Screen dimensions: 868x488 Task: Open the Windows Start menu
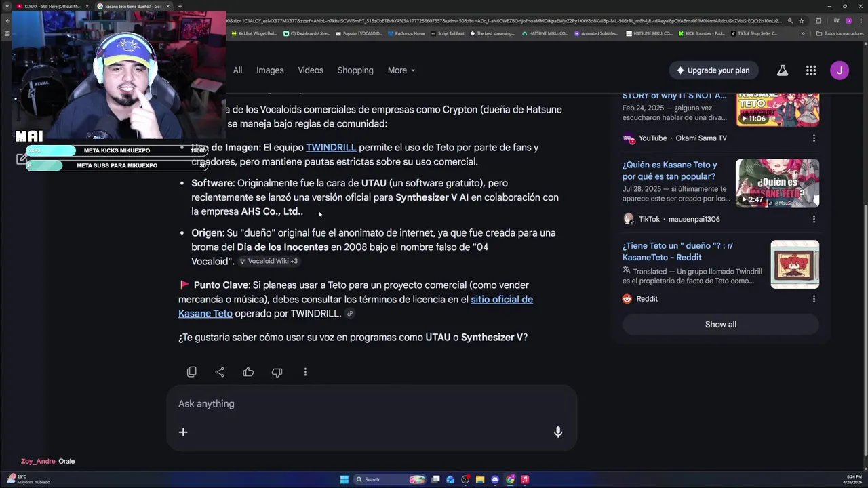(x=344, y=479)
